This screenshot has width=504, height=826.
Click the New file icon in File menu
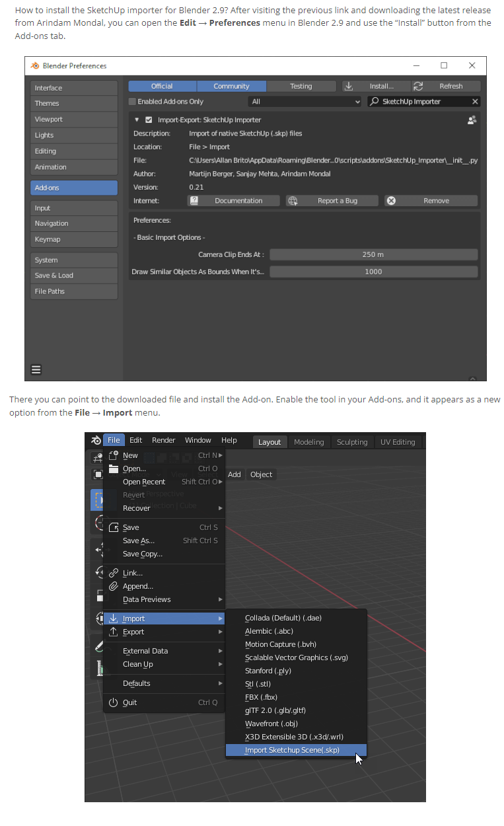[x=113, y=455]
